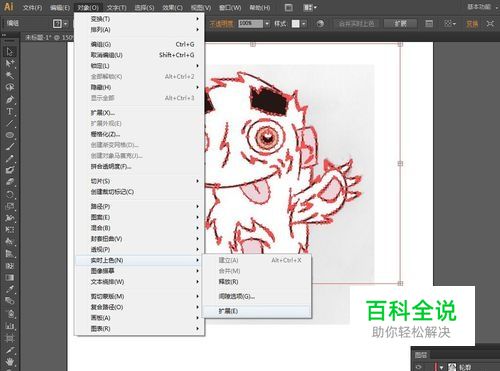Image resolution: width=500 pixels, height=371 pixels.
Task: Switch to the 图层 layers panel tab
Action: (421, 355)
